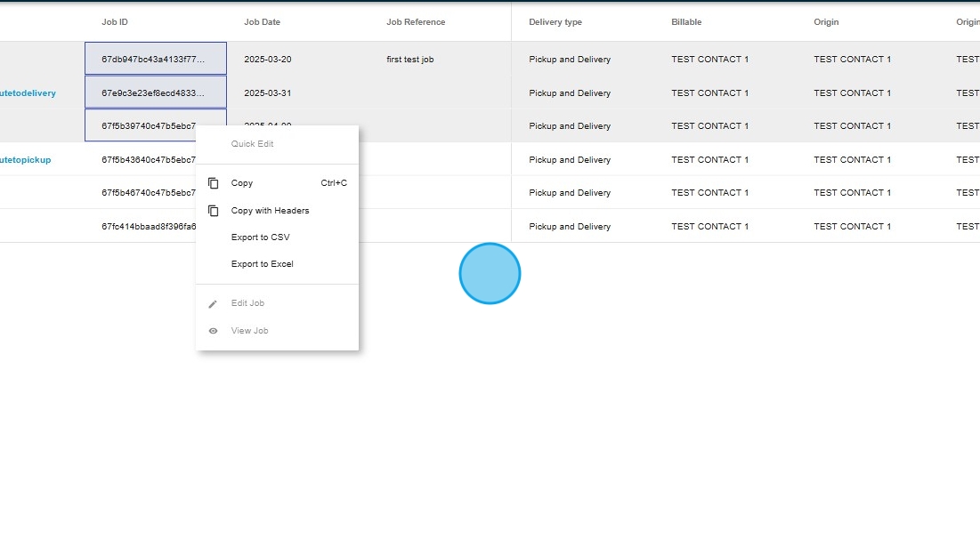This screenshot has width=980, height=547.
Task: Click the Copy with Headers icon
Action: click(x=214, y=211)
